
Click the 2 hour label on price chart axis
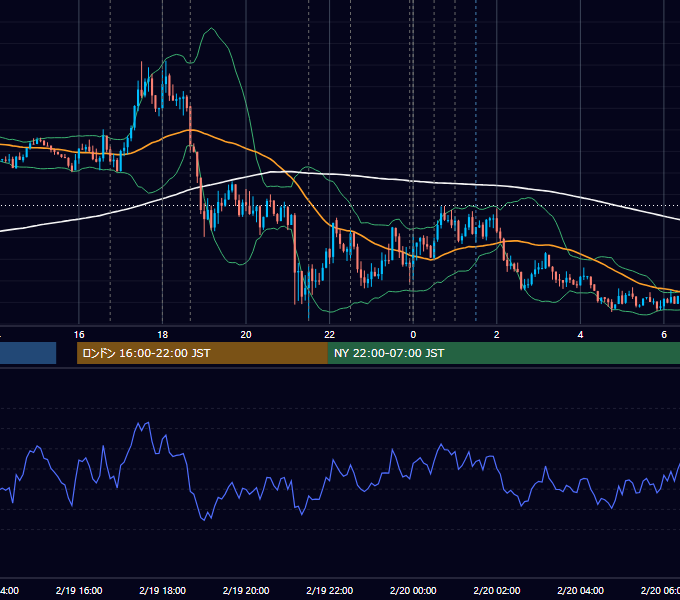click(x=497, y=335)
